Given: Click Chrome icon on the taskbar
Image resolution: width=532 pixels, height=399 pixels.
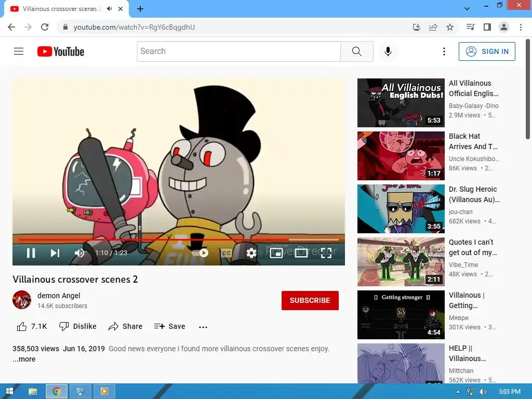Looking at the screenshot, I should tap(56, 391).
